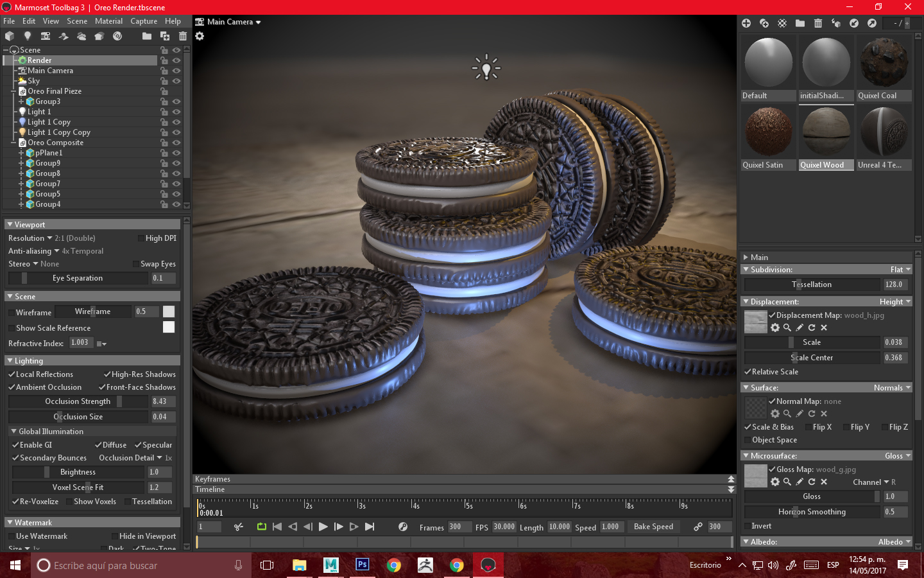Screen dimensions: 924x578
Task: Open the Resolution dropdown
Action: 52,238
